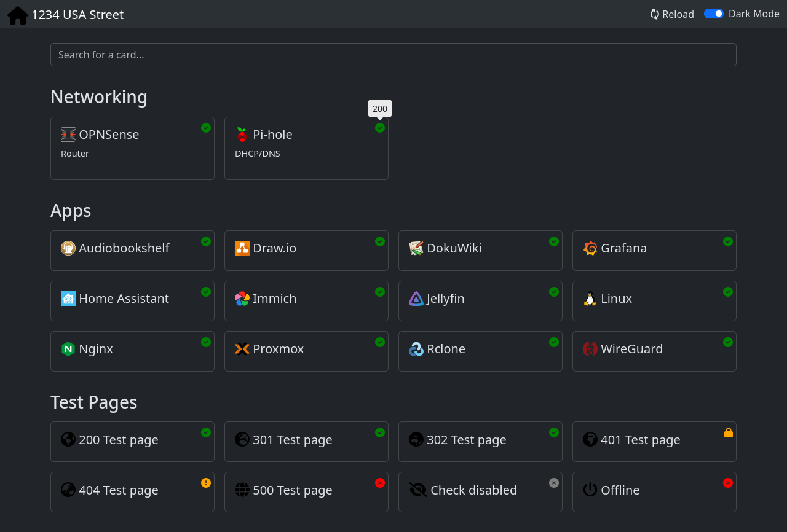Click the Networking section heading
Viewport: 787px width, 532px height.
click(x=99, y=97)
